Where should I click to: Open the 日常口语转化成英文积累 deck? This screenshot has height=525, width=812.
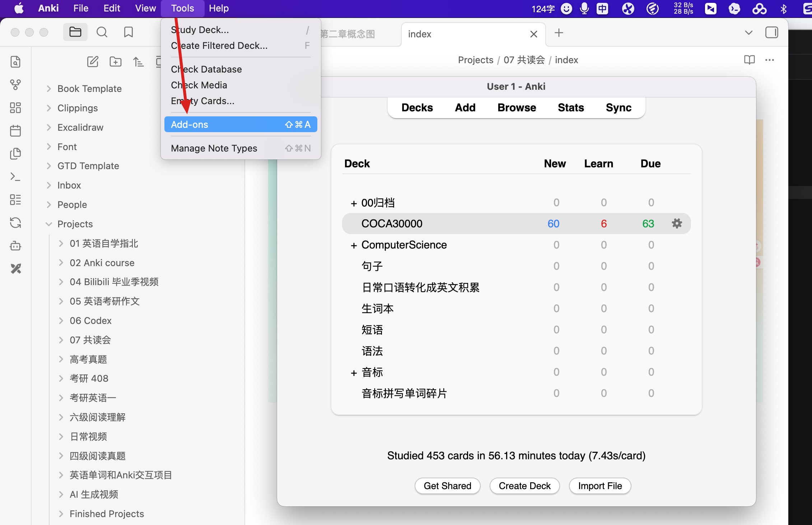coord(420,288)
